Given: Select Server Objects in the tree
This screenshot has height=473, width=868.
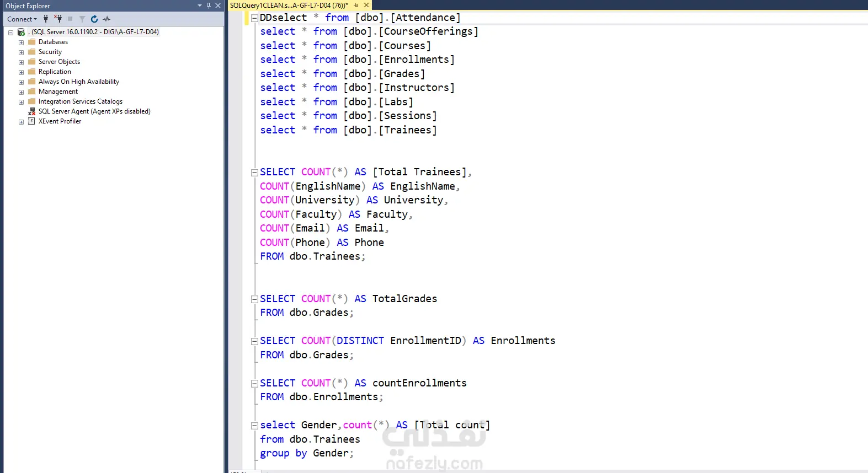Looking at the screenshot, I should click(x=59, y=62).
